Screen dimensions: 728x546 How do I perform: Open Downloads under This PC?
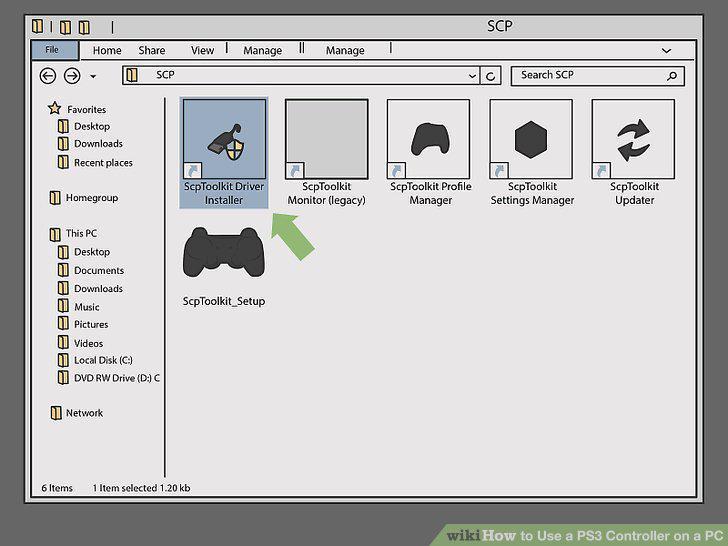[x=98, y=288]
